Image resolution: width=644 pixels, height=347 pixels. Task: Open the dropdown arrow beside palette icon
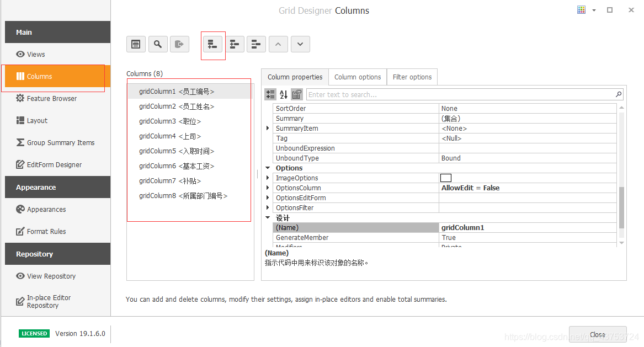click(x=594, y=10)
